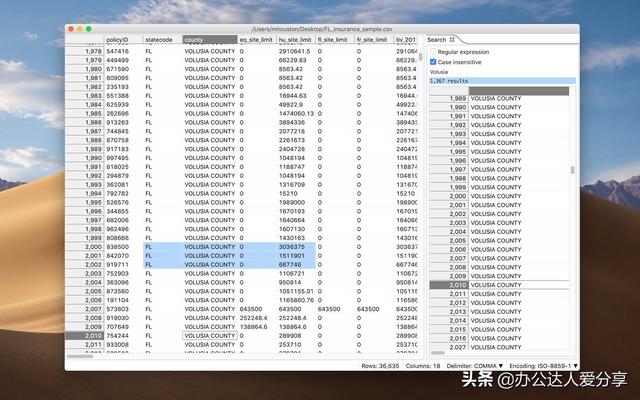Click hu_site_limit value 2910641.5
This screenshot has width=640, height=400.
[294, 51]
